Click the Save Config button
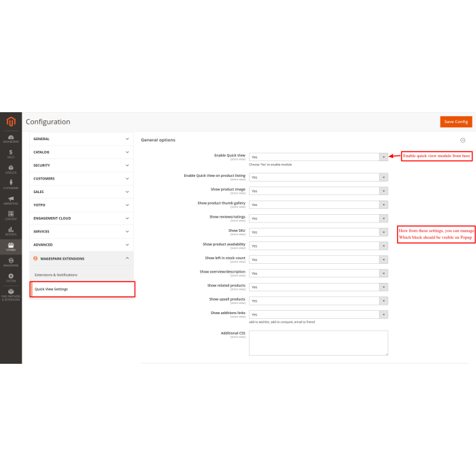 tap(456, 122)
